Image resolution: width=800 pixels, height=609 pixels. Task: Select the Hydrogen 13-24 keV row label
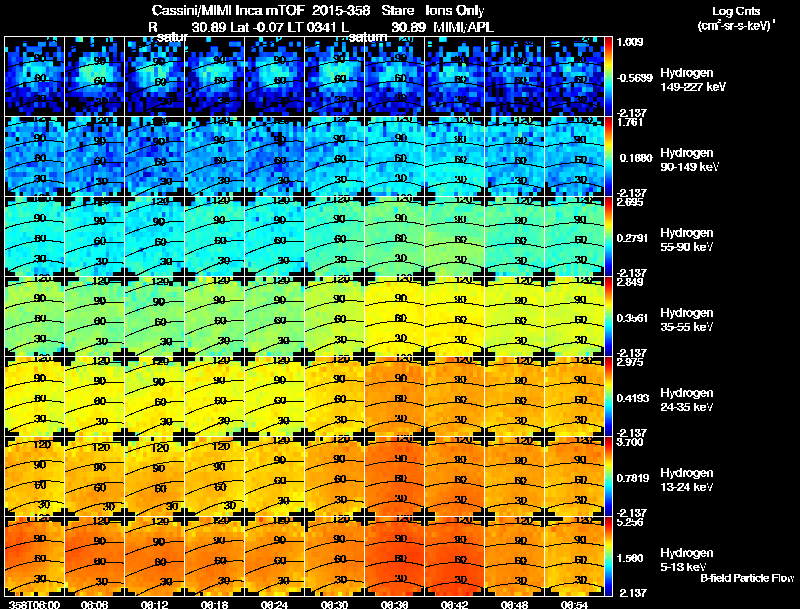pyautogui.click(x=686, y=480)
